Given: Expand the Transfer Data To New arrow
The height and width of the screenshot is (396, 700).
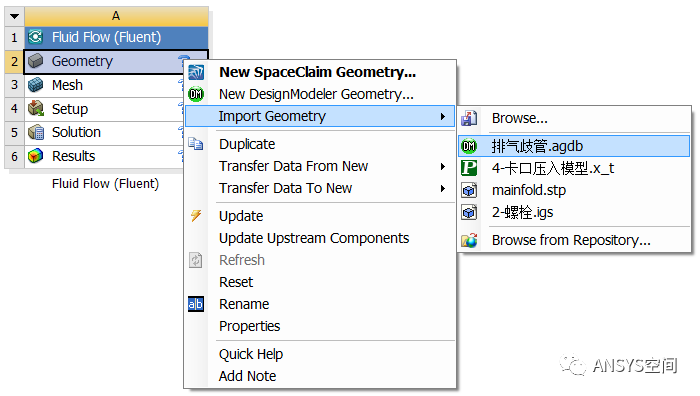Looking at the screenshot, I should [443, 188].
